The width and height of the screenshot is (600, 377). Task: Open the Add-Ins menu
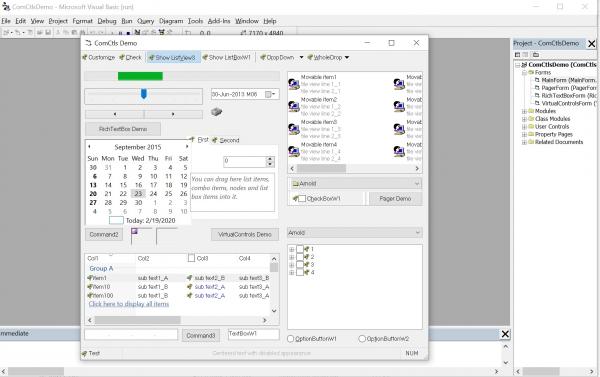coord(219,21)
